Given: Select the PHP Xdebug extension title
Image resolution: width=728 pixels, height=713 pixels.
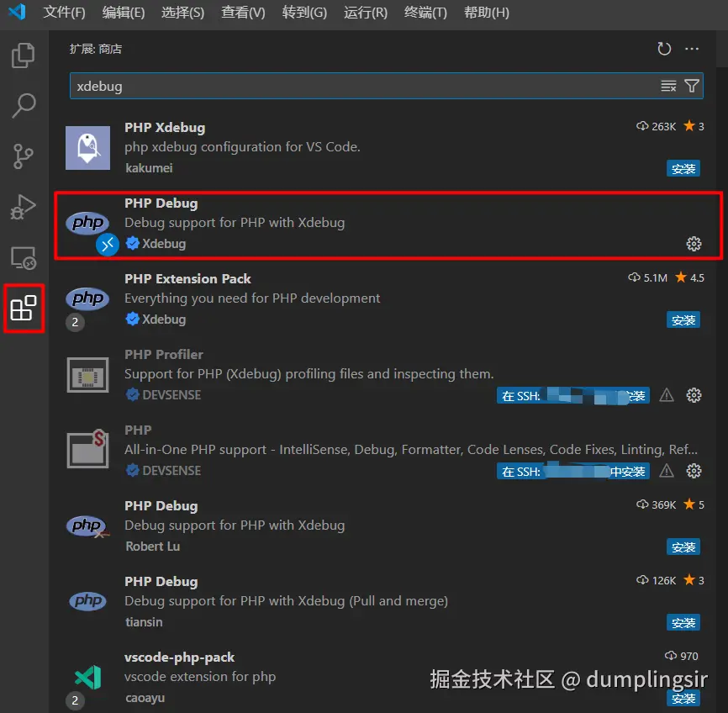Looking at the screenshot, I should [165, 128].
